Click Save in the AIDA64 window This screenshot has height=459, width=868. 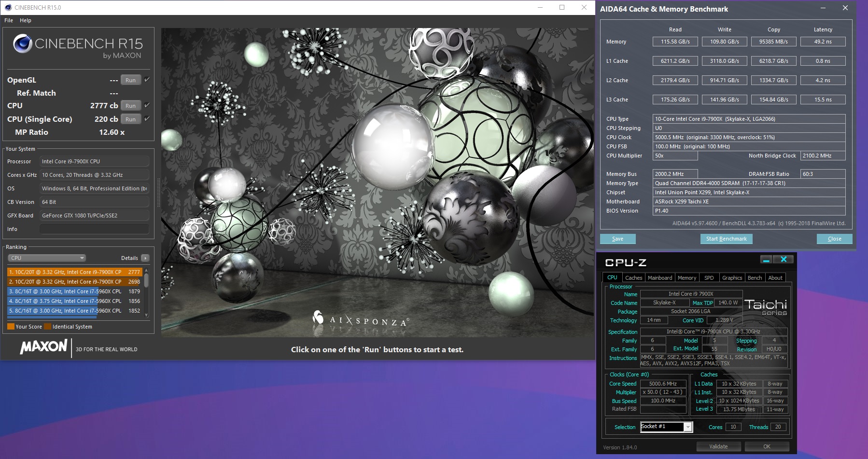coord(617,239)
